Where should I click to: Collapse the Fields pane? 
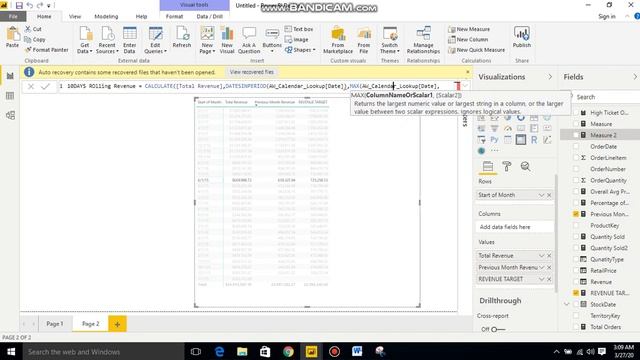click(635, 77)
